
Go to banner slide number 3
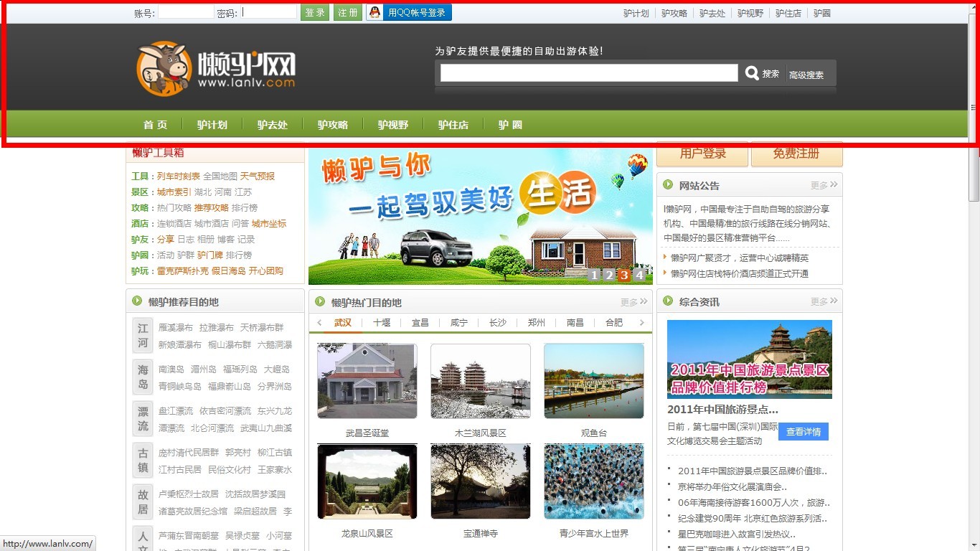click(624, 275)
